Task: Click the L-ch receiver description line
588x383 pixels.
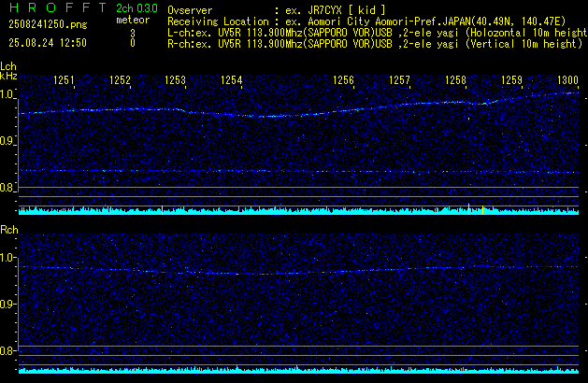Action: coord(378,33)
